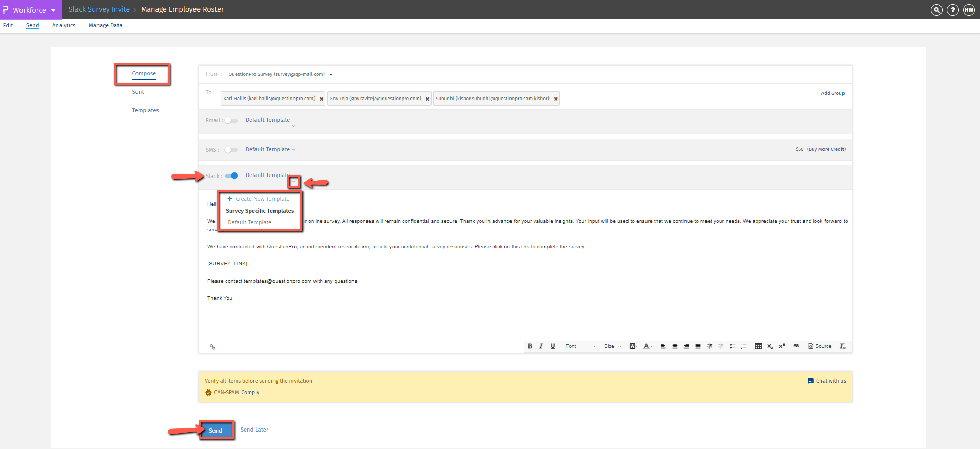Viewport: 980px width, 449px height.
Task: Click the chat bubble icon beside Chat with us
Action: point(811,381)
